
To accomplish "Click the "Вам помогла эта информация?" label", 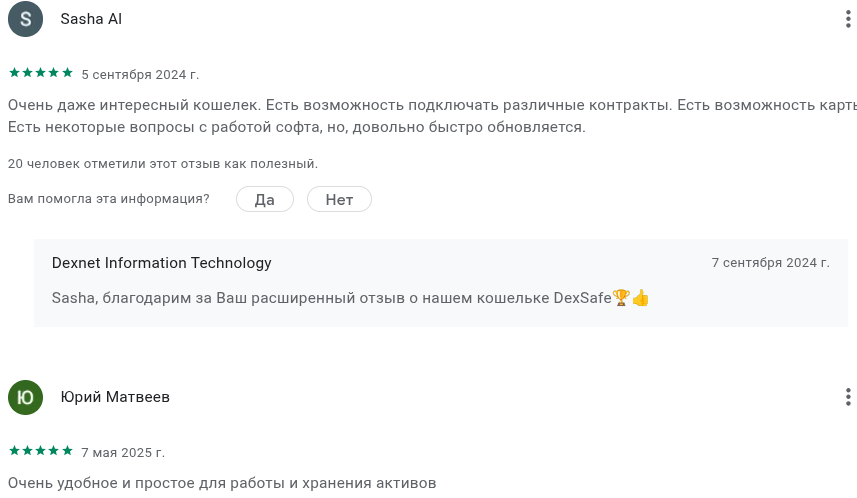I will [x=109, y=199].
